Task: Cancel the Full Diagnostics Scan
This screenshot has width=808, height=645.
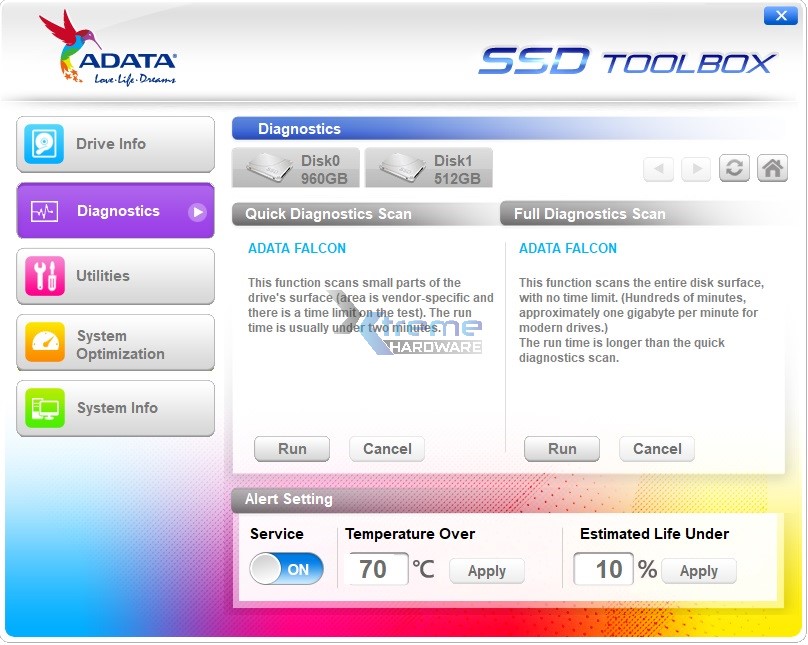Action: tap(657, 449)
